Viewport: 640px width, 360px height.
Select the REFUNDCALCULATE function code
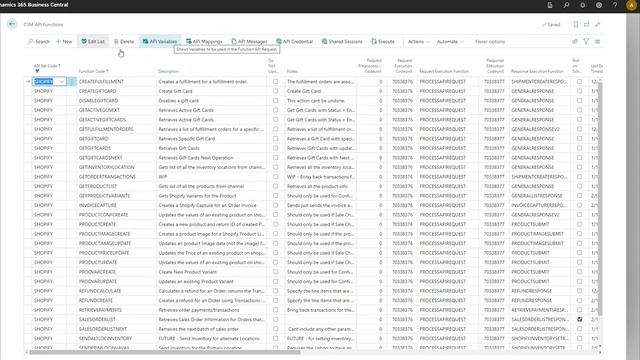[100, 291]
